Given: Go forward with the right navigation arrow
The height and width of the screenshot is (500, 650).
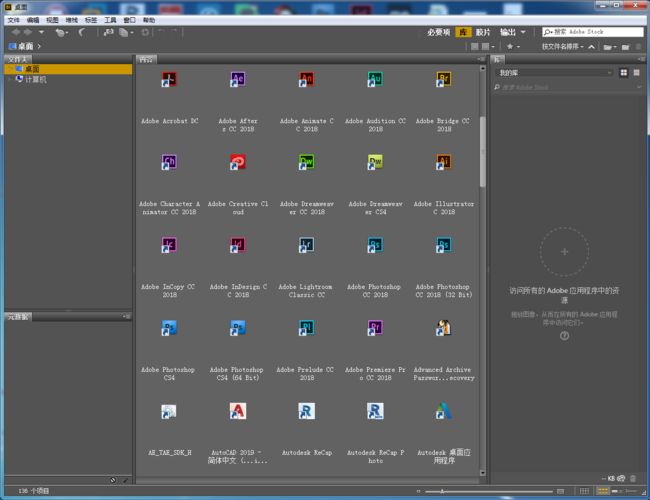Looking at the screenshot, I should click(x=28, y=32).
